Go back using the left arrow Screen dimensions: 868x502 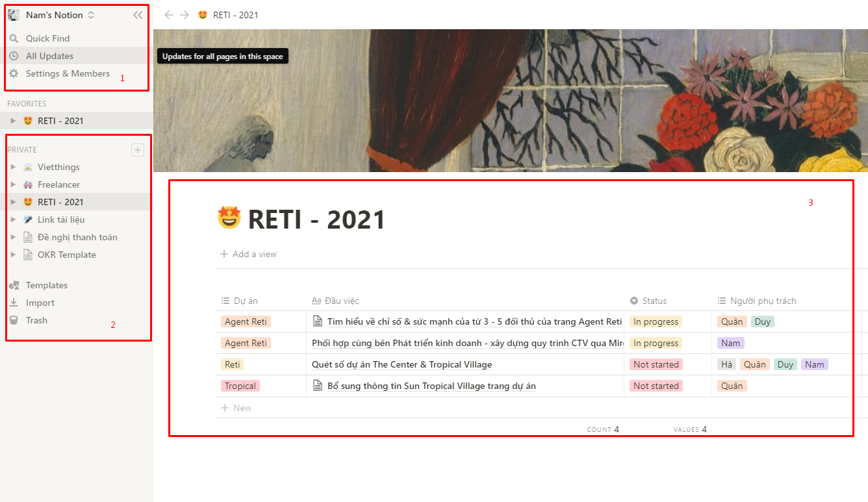pyautogui.click(x=169, y=15)
